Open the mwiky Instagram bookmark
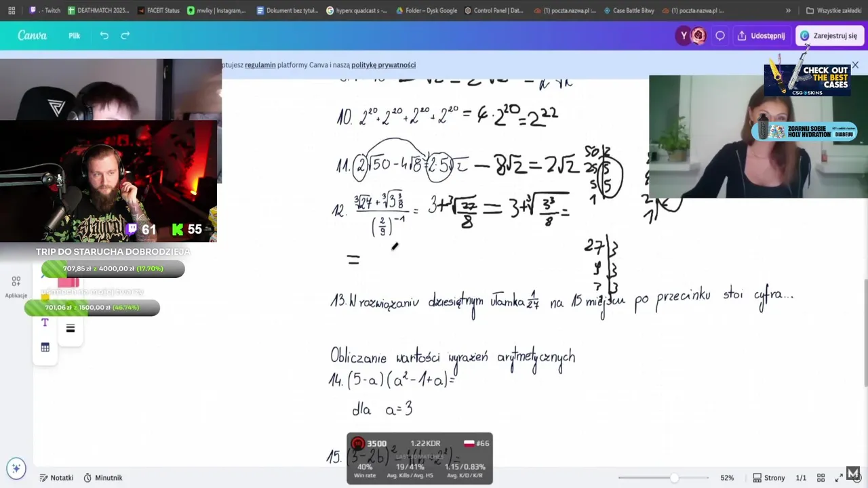Viewport: 868px width, 488px height. (216, 11)
